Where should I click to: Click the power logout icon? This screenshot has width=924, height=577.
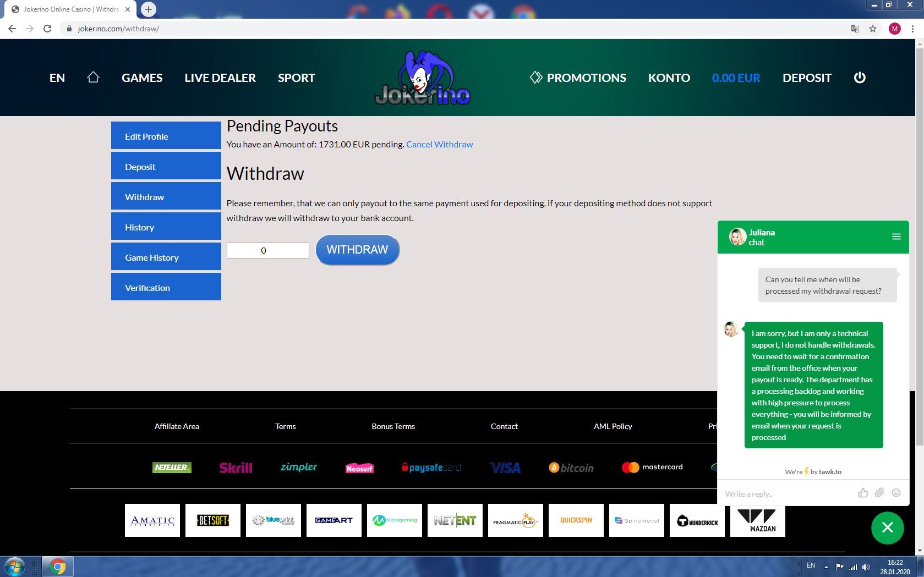[x=860, y=78]
